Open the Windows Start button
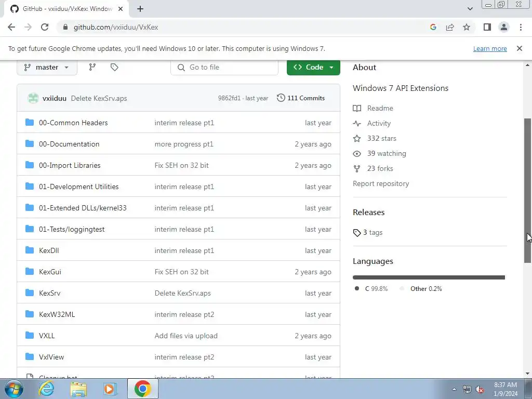The image size is (532, 399). point(13,389)
